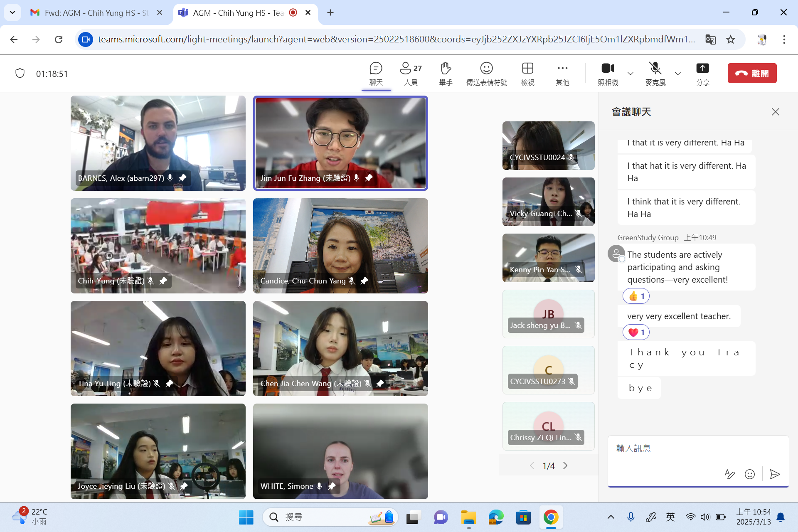798x532 pixels.
Task: Open the text formatting options in chat
Action: 729,474
